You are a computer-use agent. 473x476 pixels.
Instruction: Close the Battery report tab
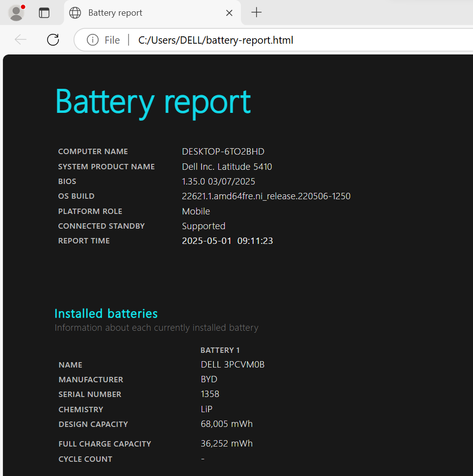pos(229,13)
